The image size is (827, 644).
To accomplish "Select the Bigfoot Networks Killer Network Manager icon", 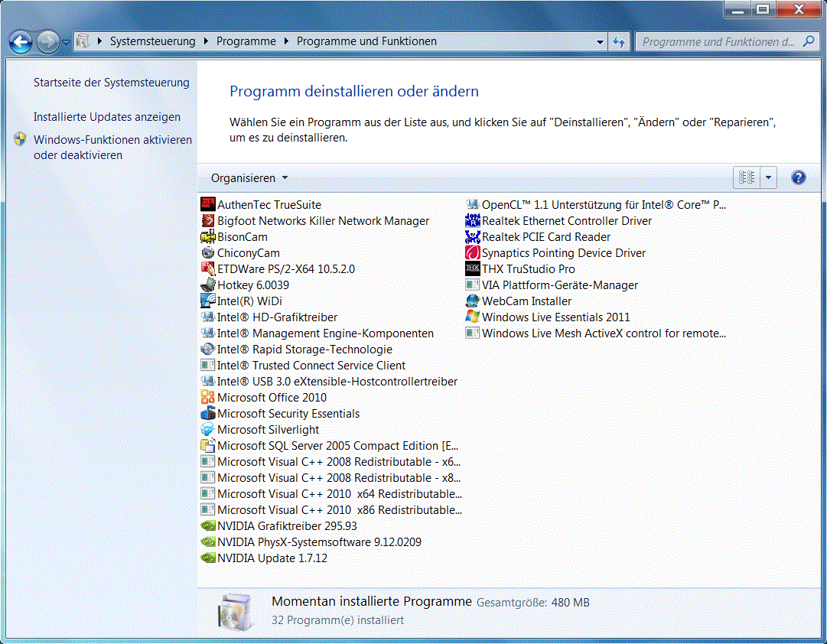I will coord(208,220).
